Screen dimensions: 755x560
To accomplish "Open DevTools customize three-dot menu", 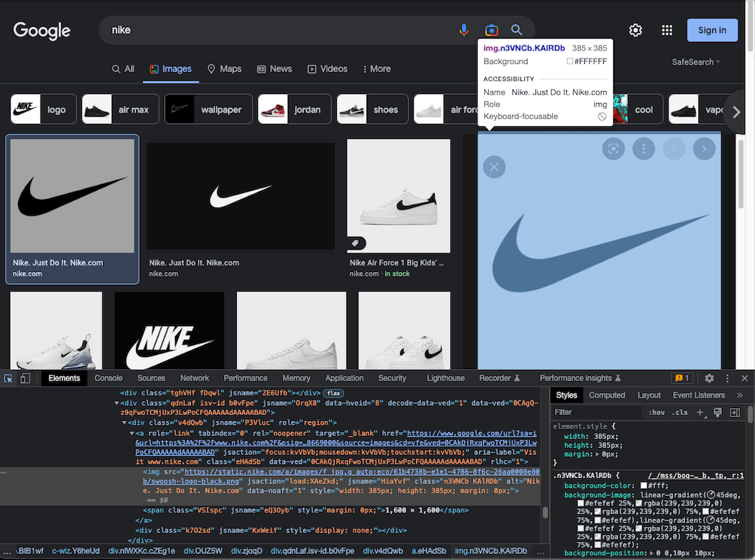I will 727,378.
